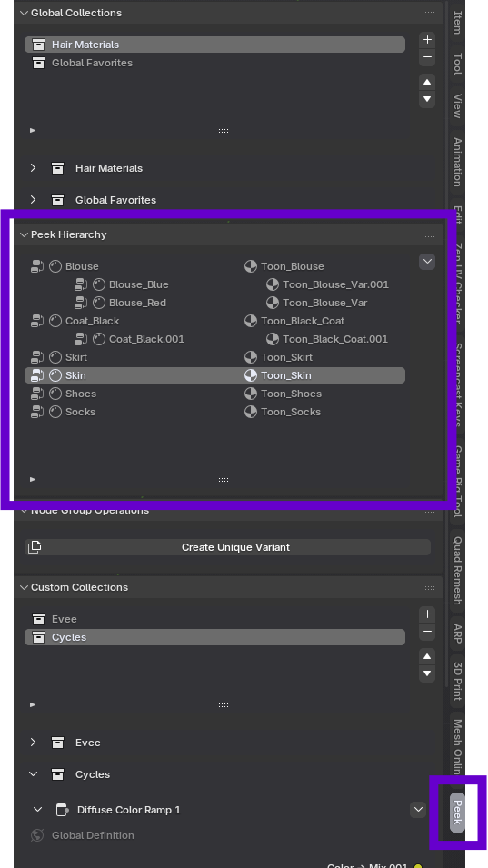This screenshot has width=488, height=868.
Task: Click the Global Definition globe icon
Action: coord(37,835)
